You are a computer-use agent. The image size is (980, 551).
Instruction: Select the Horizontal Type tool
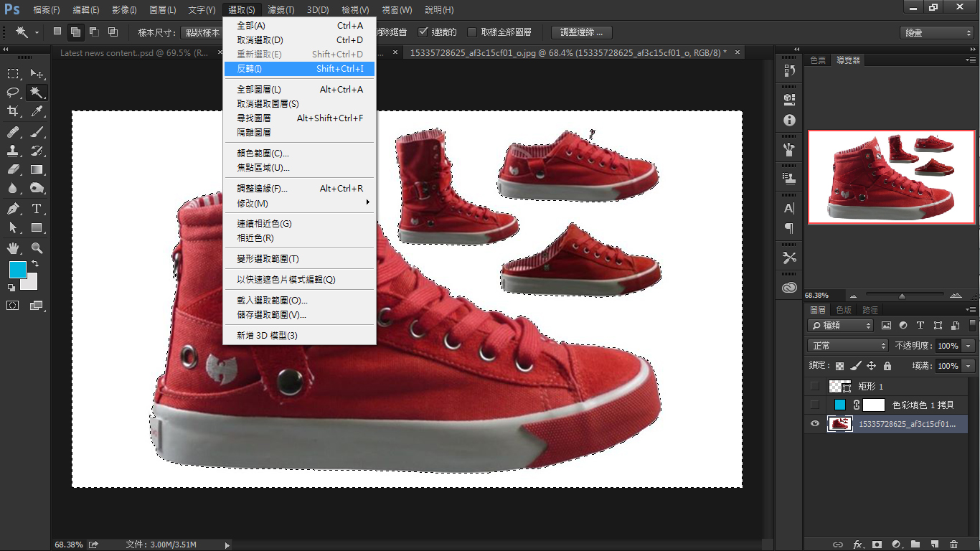coord(37,209)
